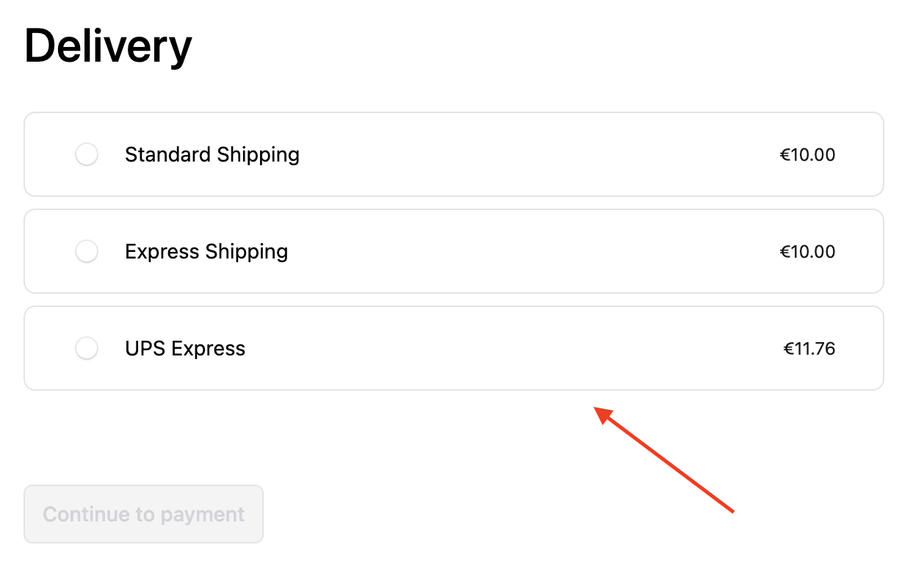Viewport: 924px width, 564px height.
Task: Click inside the Standard Shipping option card
Action: click(x=453, y=154)
